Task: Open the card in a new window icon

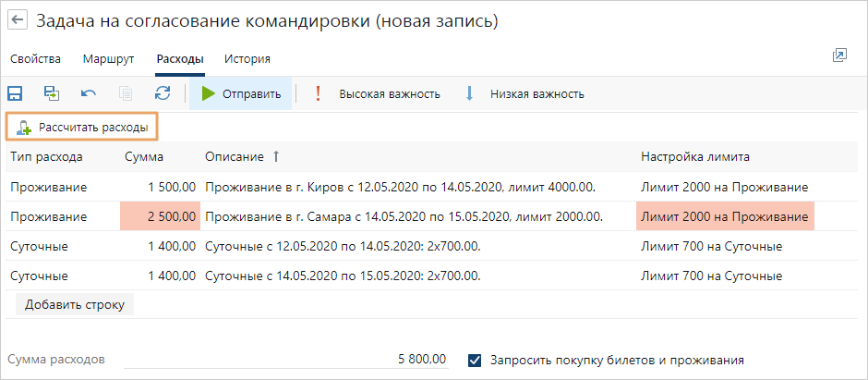Action: (x=839, y=55)
